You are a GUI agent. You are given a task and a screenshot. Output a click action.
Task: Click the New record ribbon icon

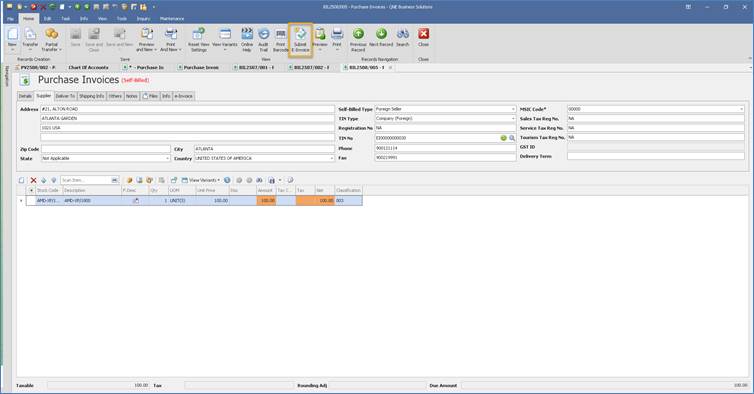[x=13, y=38]
